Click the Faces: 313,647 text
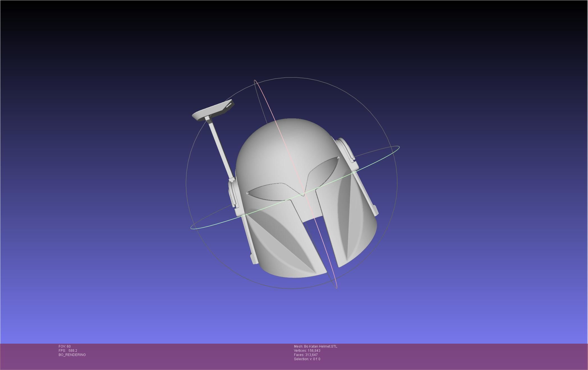Viewport: 588px width, 370px height. (306, 355)
